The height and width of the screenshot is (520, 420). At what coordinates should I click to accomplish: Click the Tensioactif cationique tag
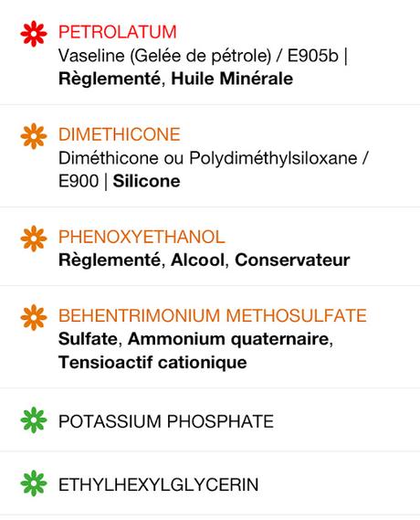pyautogui.click(x=152, y=362)
